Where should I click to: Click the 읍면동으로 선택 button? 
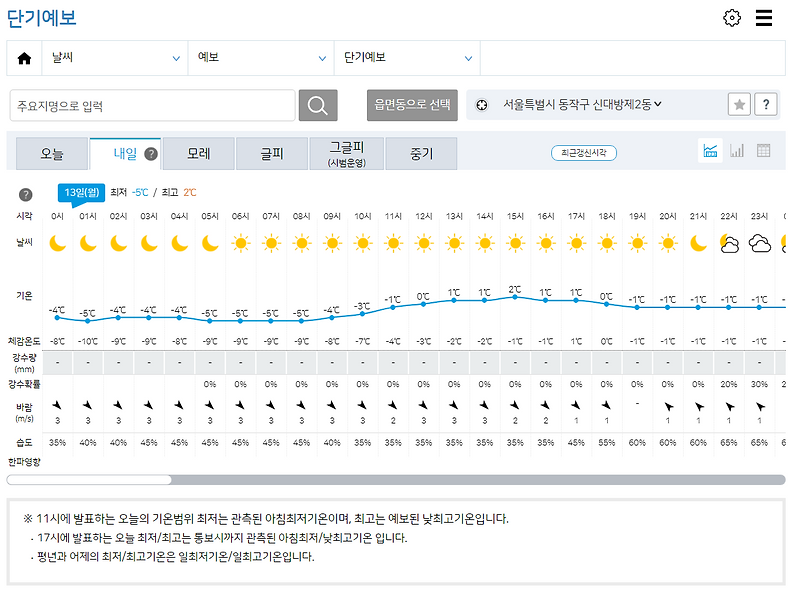coord(412,105)
